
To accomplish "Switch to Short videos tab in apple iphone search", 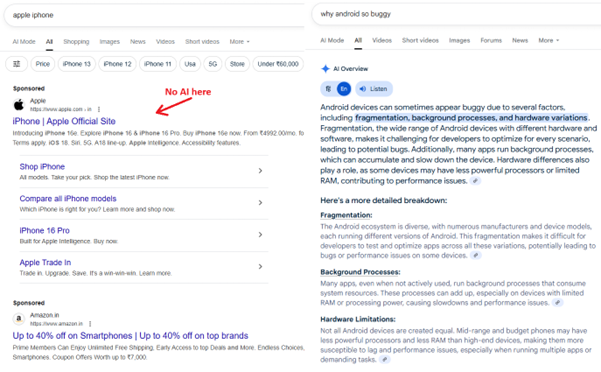I will click(x=202, y=42).
